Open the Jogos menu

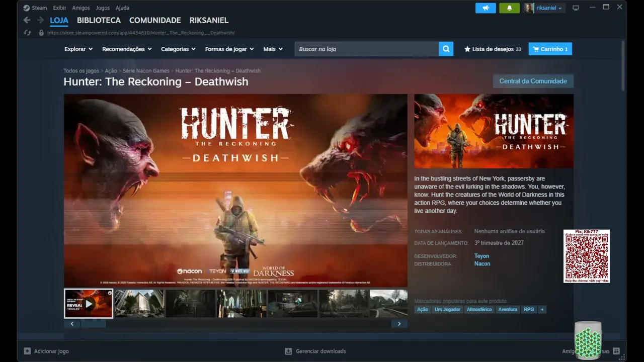103,8
